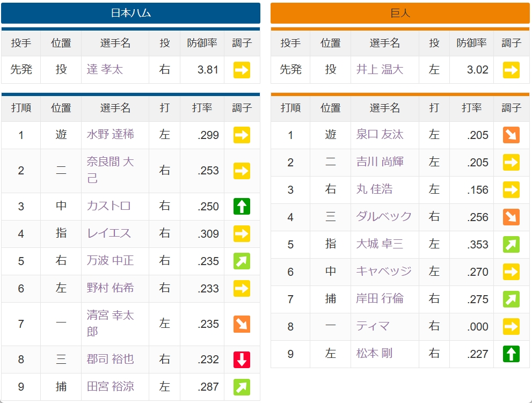This screenshot has width=532, height=403.
Task: Click 田宮 裕涼's rising condition icon
Action: point(242,387)
